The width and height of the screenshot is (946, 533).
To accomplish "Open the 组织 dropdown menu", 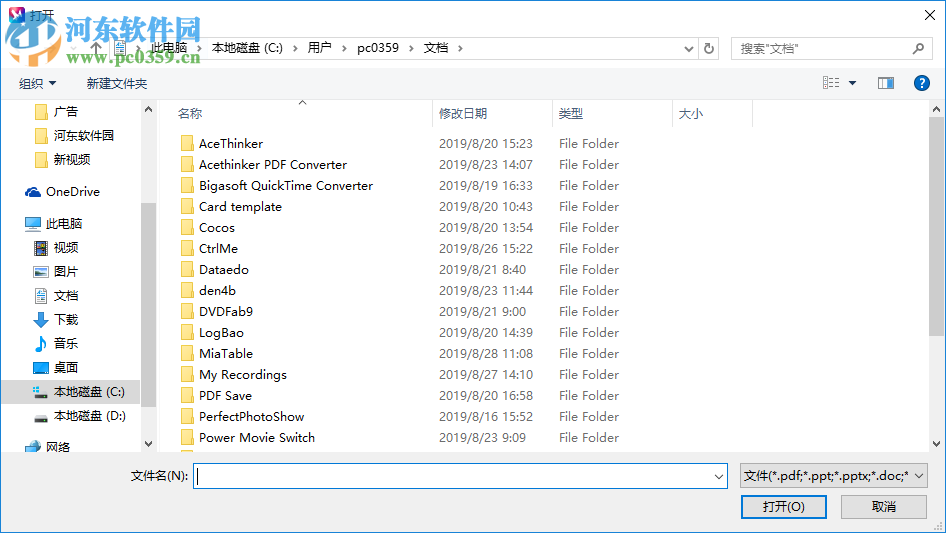I will point(37,83).
